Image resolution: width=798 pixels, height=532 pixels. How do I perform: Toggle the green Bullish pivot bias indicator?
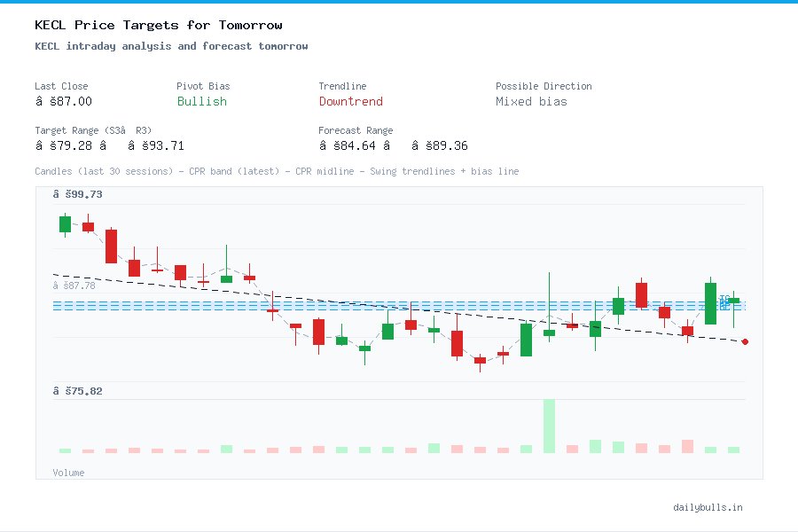point(201,102)
